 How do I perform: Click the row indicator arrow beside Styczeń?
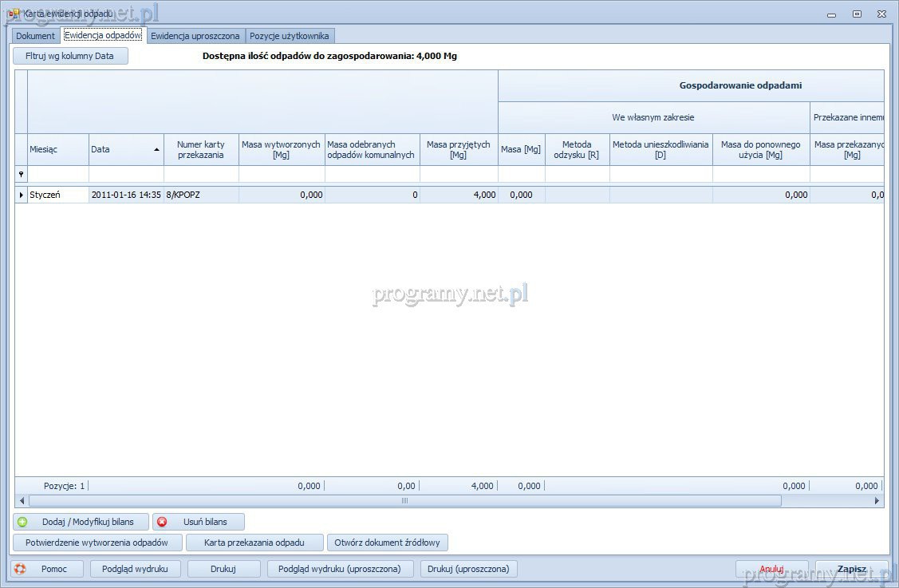coord(21,195)
